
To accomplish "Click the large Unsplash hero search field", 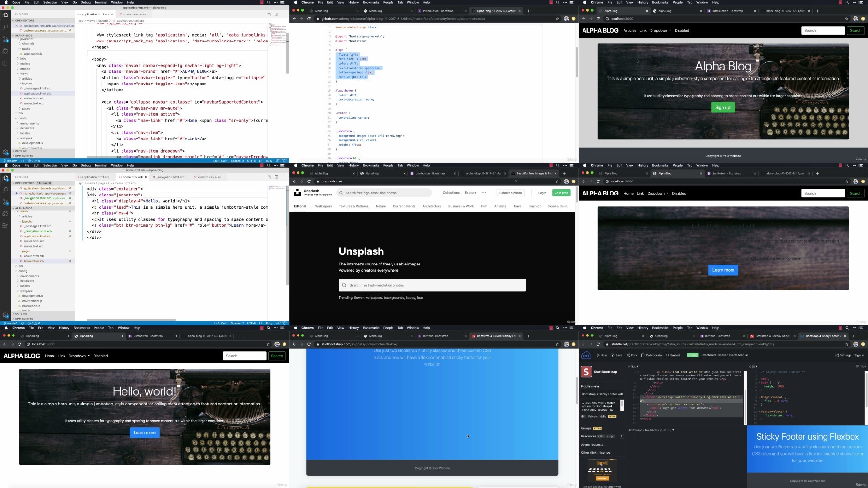I will tap(432, 285).
